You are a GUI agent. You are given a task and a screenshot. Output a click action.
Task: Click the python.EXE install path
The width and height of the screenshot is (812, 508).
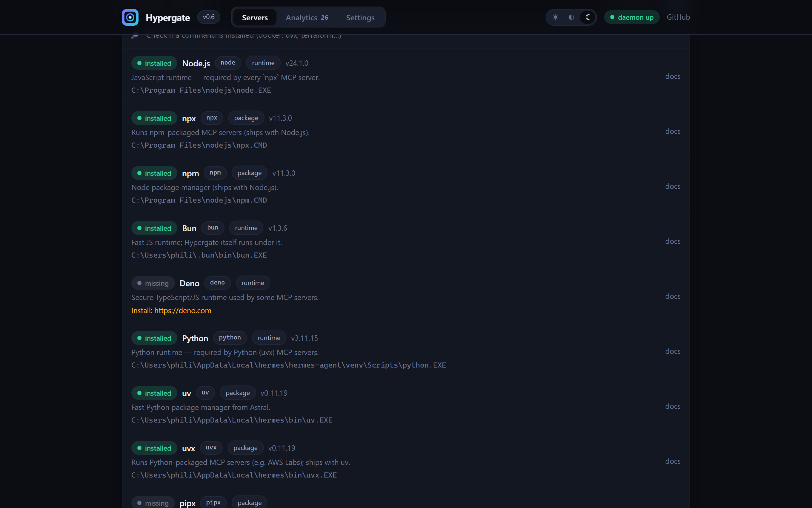pos(289,365)
